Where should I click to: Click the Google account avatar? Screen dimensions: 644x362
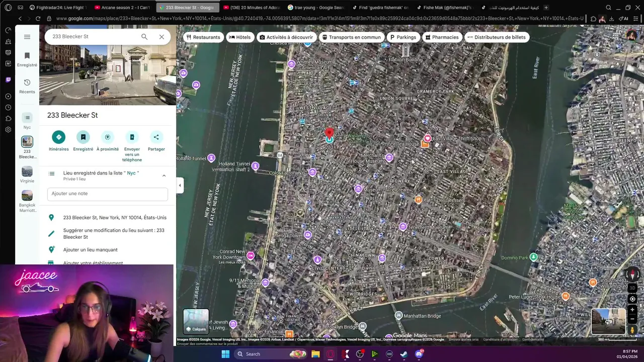[x=631, y=35]
